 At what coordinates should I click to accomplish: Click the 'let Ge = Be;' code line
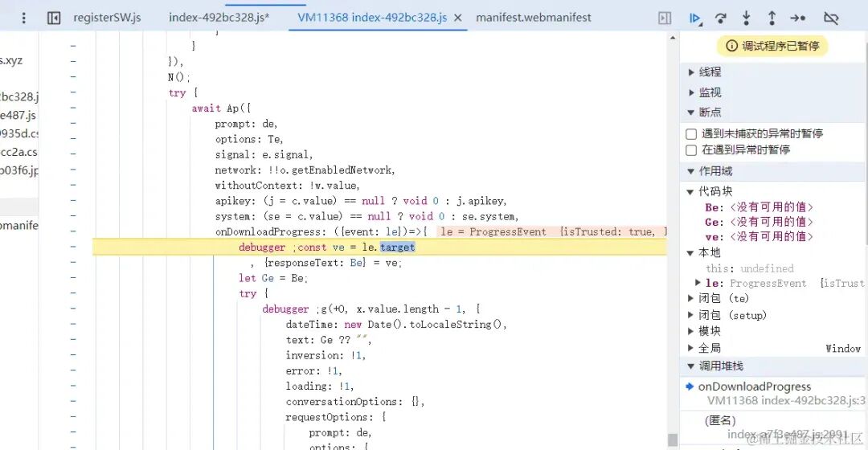pyautogui.click(x=273, y=278)
